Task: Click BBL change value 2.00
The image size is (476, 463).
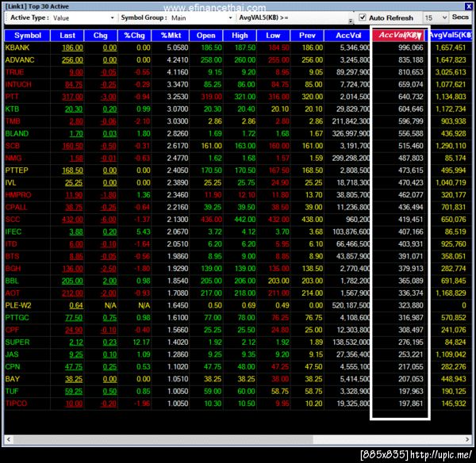Action: tap(109, 281)
